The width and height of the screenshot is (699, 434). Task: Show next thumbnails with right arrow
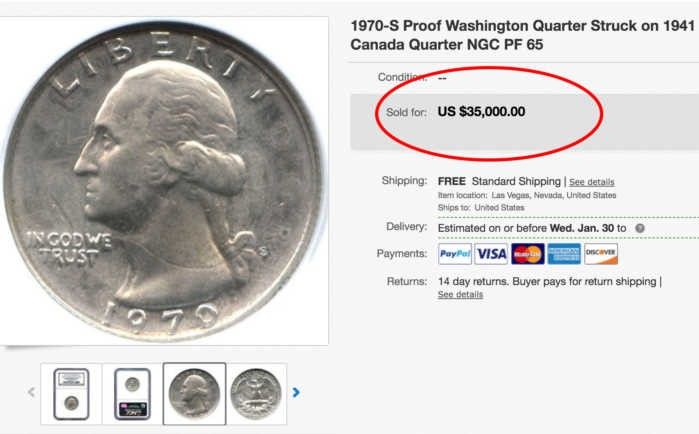click(296, 392)
